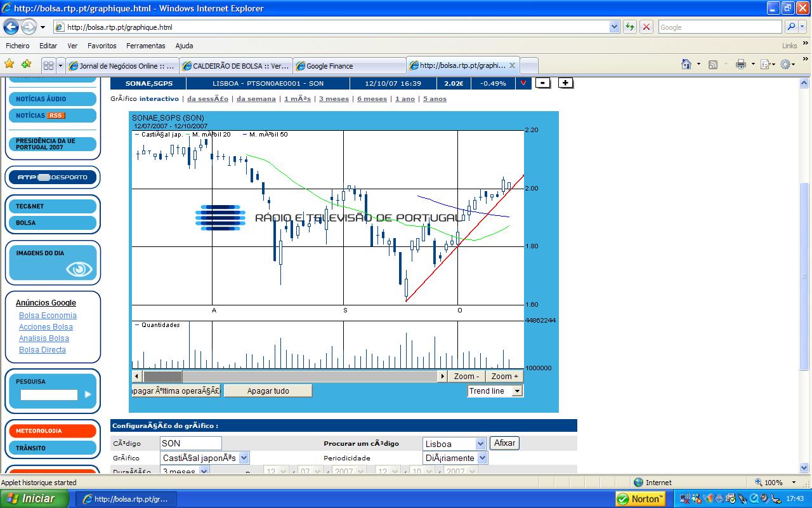Viewport: 812px width, 508px height.
Task: Click the Meteorologia sidebar button
Action: tap(53, 431)
